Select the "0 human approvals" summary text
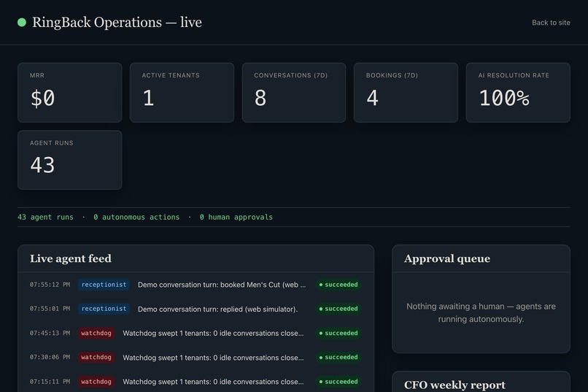This screenshot has height=392, width=588. tap(236, 218)
